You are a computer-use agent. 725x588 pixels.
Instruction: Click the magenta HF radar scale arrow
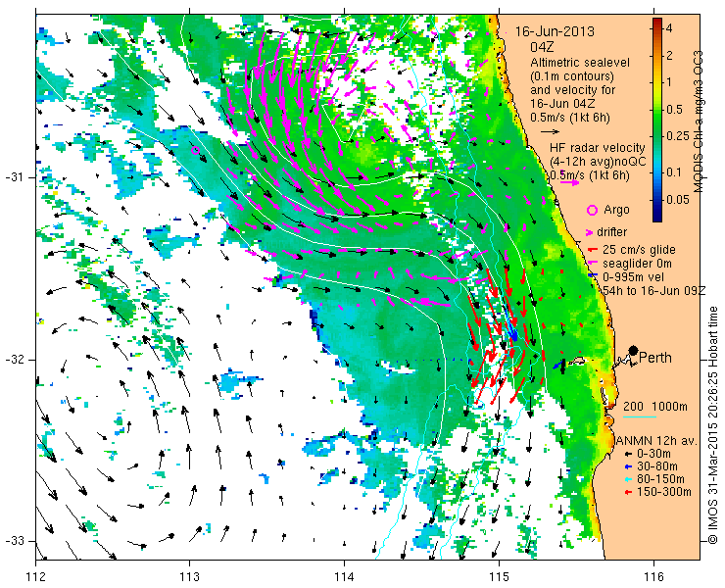click(569, 182)
